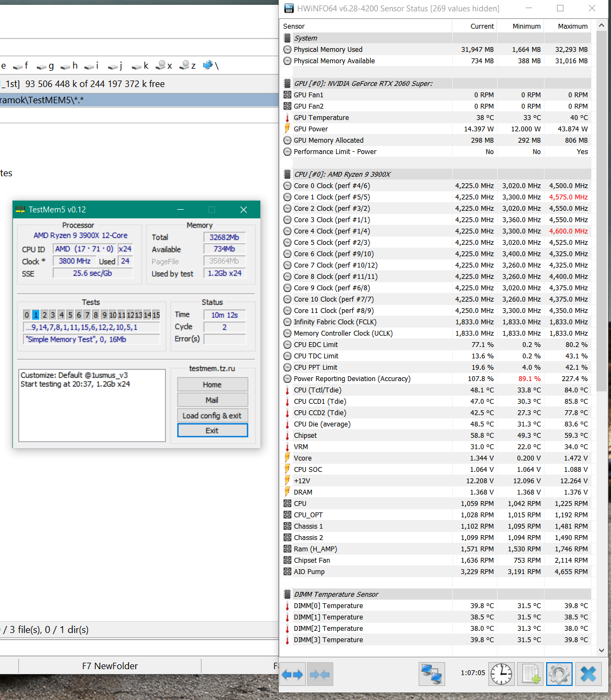Click the reset clock icon in HWiNFO toolbar
The height and width of the screenshot is (700, 611).
point(501,675)
